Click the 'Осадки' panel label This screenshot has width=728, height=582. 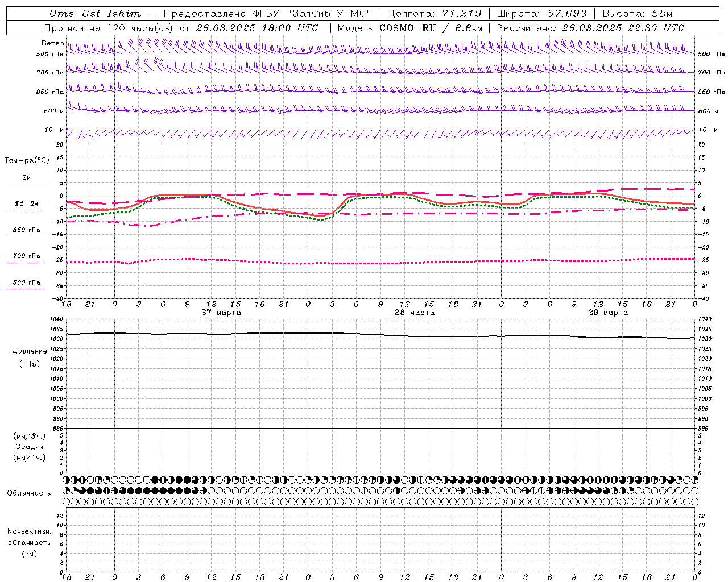click(30, 447)
